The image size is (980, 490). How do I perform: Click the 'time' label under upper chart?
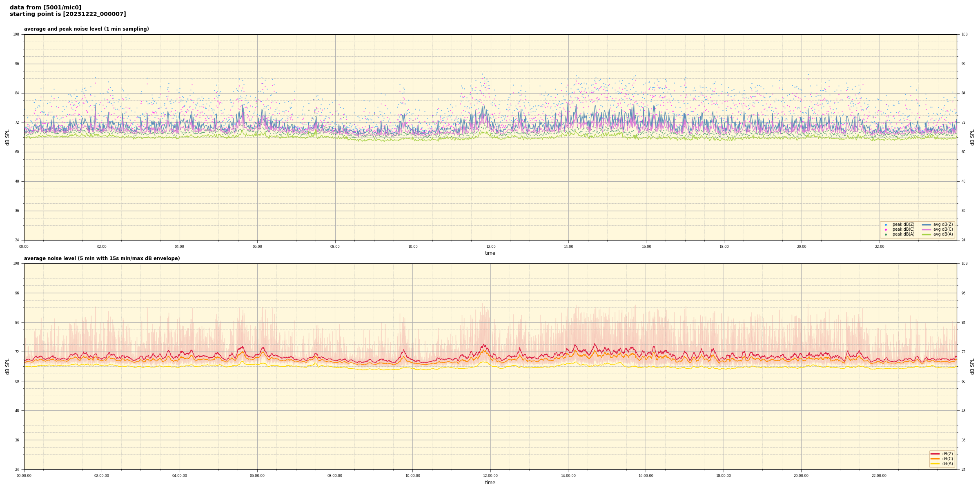[x=490, y=253]
